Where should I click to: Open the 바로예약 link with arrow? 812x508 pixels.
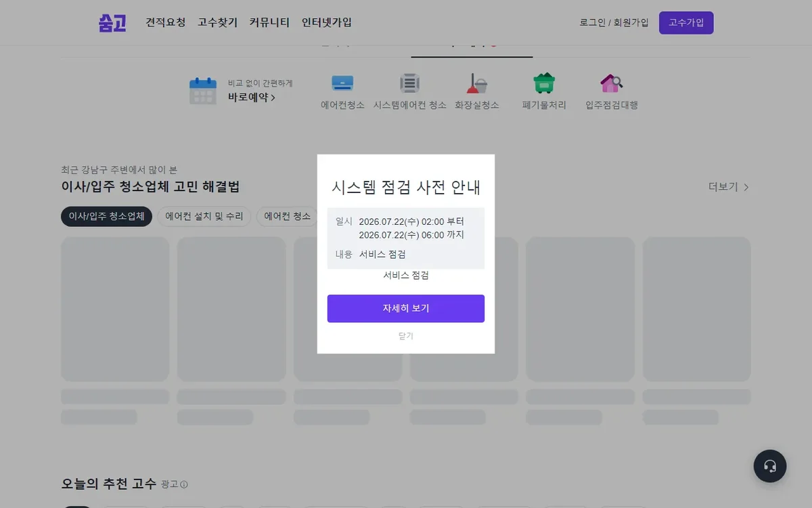(x=252, y=97)
